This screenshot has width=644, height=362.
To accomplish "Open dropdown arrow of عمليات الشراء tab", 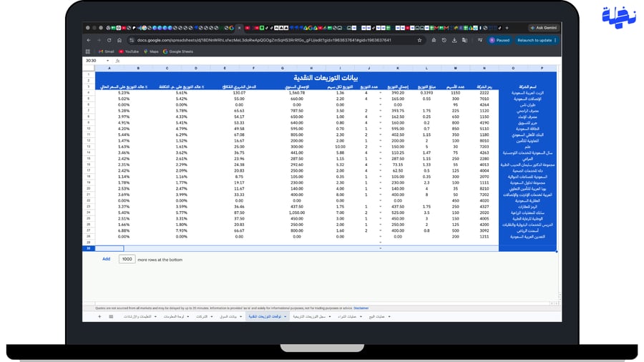I will click(361, 316).
